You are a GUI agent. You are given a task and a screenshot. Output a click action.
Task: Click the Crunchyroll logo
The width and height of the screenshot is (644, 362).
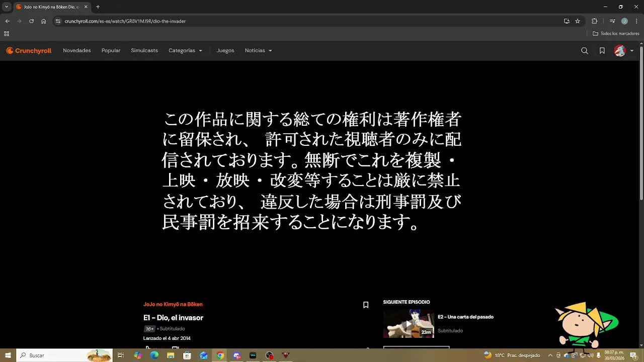click(x=29, y=51)
